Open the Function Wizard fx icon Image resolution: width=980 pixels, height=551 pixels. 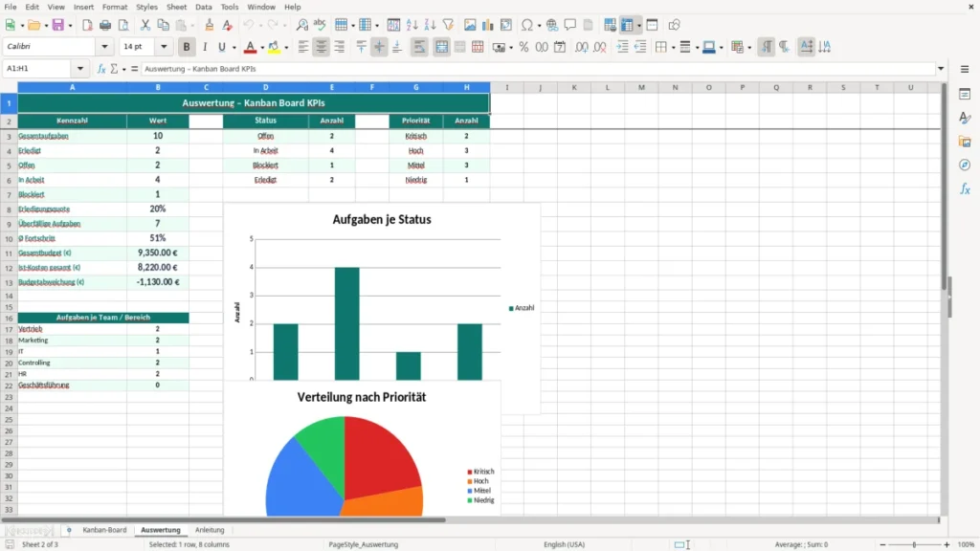(101, 69)
